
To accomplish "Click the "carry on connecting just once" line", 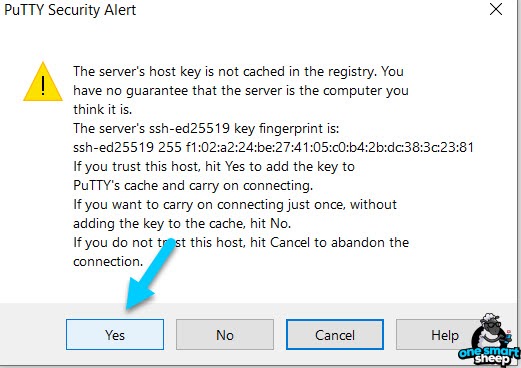I will (x=235, y=204).
